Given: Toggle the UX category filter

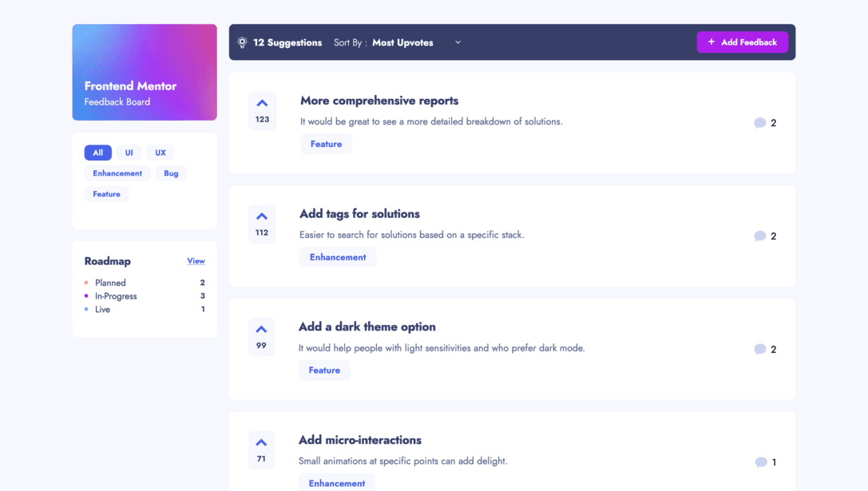Looking at the screenshot, I should (161, 152).
